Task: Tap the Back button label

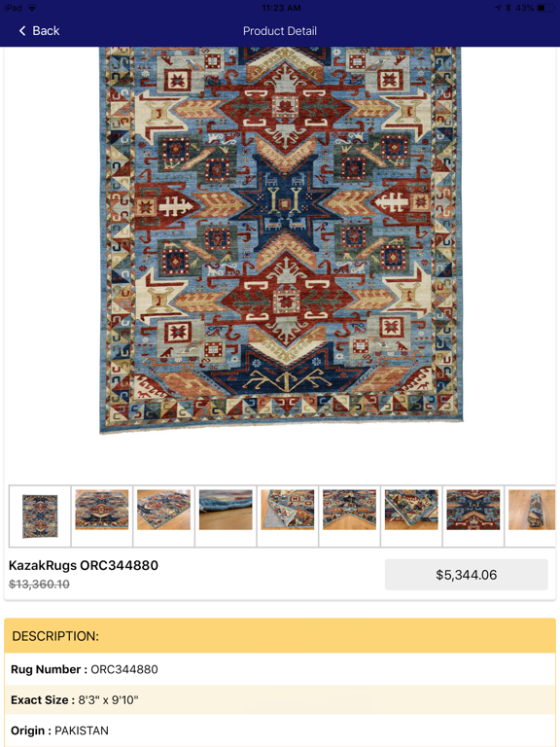Action: click(46, 31)
